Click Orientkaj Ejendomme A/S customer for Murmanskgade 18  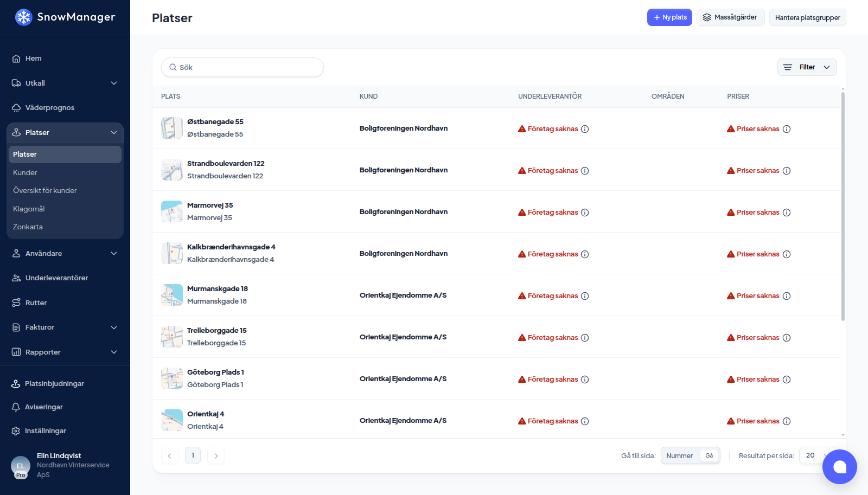(403, 295)
